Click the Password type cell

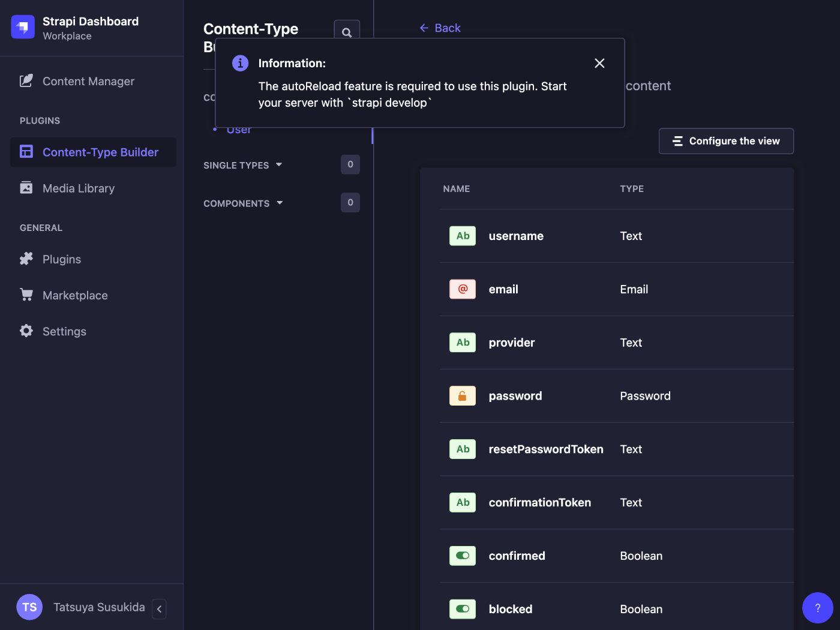(x=646, y=396)
